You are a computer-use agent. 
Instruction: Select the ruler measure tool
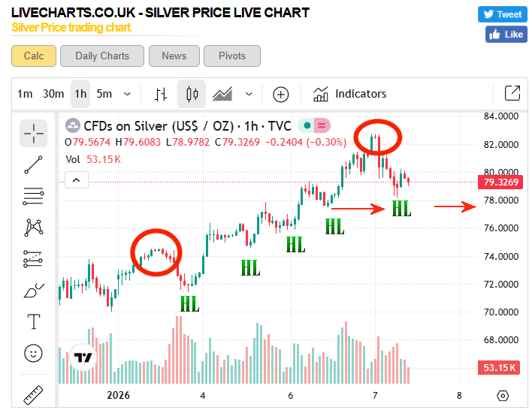click(x=33, y=393)
